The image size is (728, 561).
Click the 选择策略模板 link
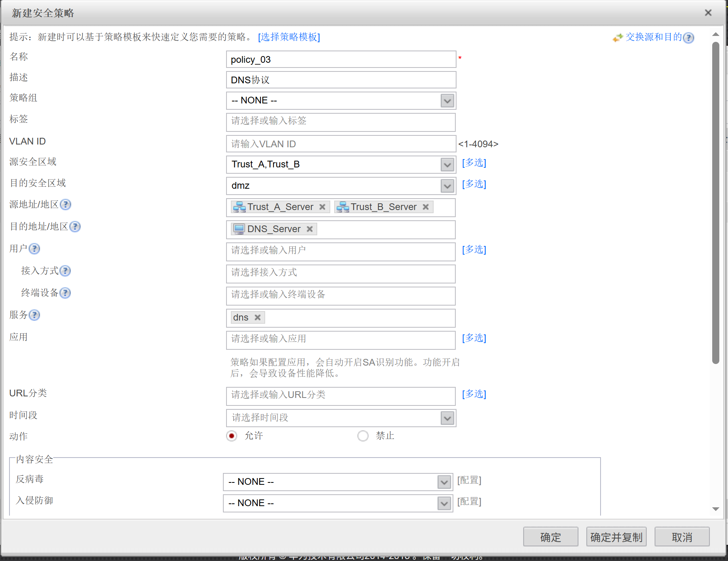[x=289, y=37]
